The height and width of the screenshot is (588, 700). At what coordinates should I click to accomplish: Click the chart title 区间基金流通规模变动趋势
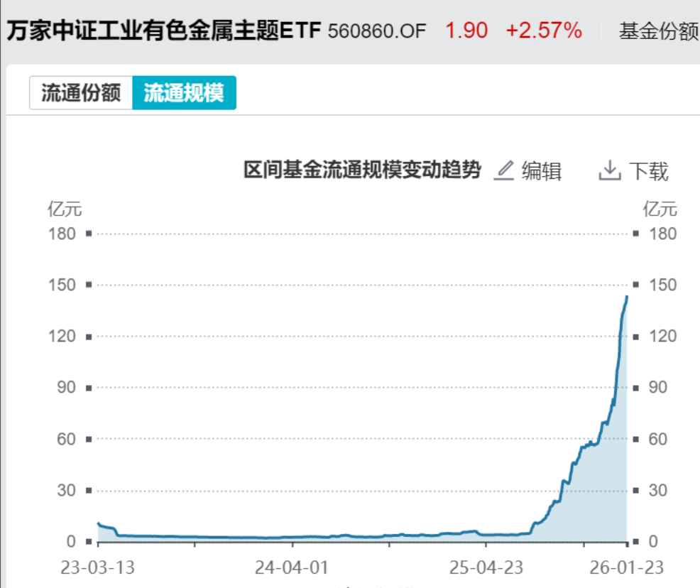362,170
